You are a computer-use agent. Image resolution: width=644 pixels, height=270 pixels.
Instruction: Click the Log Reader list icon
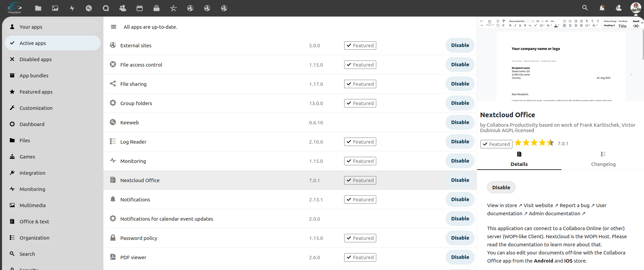coord(113,141)
